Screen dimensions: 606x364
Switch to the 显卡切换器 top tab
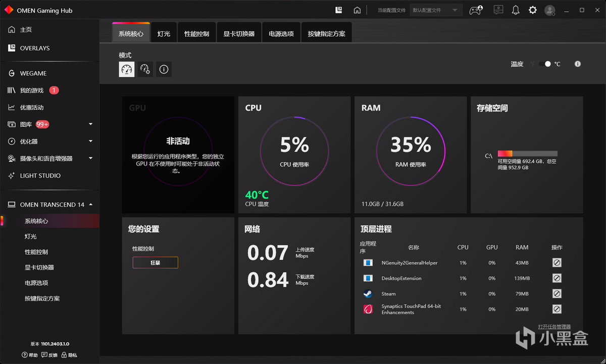(x=239, y=34)
